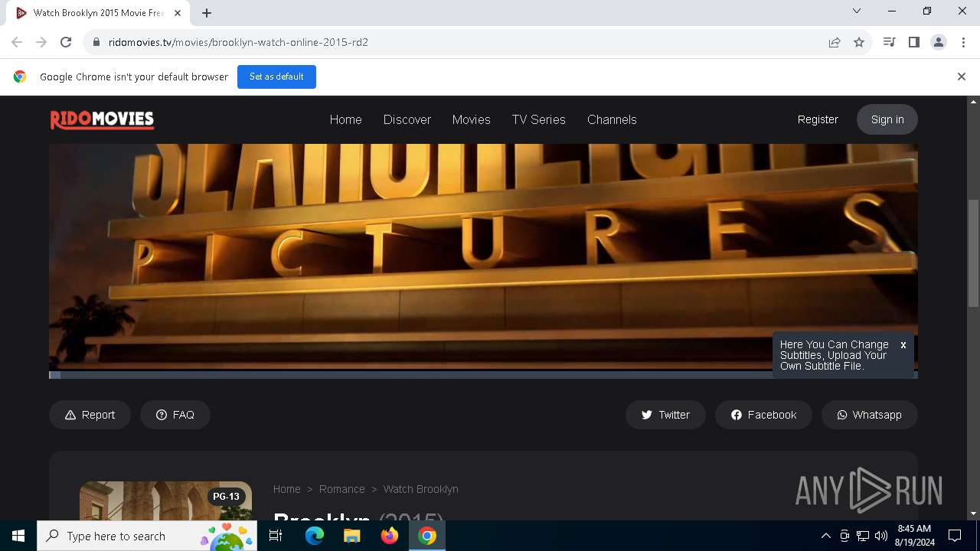
Task: Open a new browser tab
Action: click(x=207, y=12)
